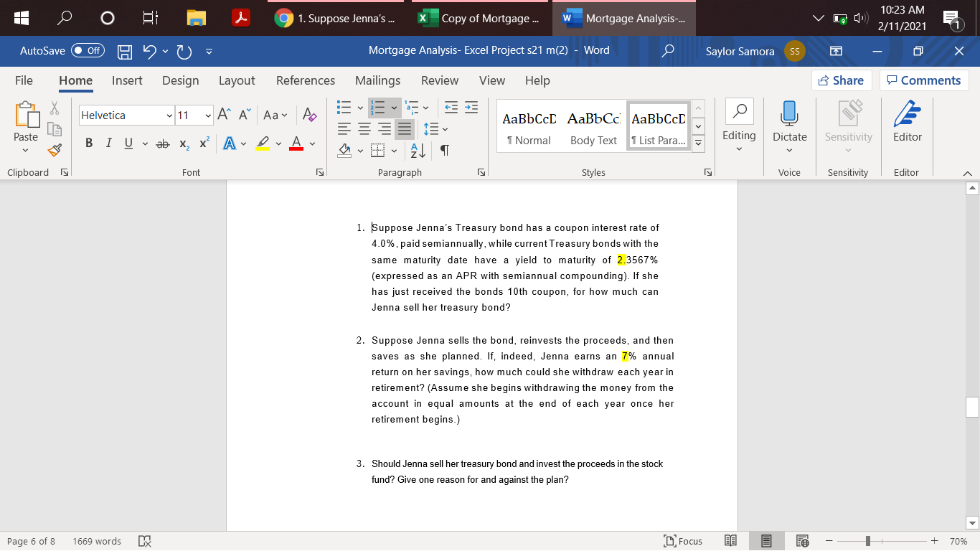Toggle centered paragraph alignment
This screenshot has height=551, width=980.
click(x=364, y=129)
